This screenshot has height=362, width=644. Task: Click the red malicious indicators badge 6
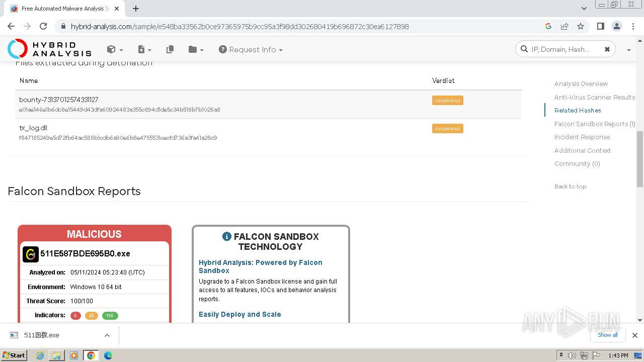tap(75, 316)
